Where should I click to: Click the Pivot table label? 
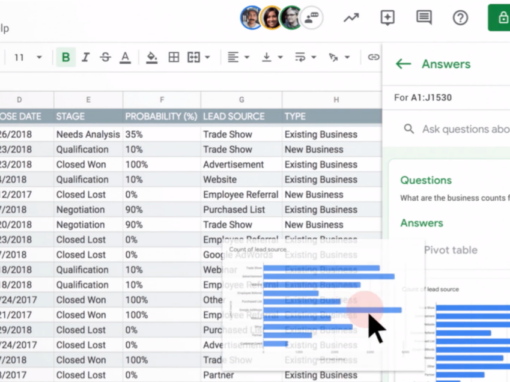tap(451, 250)
